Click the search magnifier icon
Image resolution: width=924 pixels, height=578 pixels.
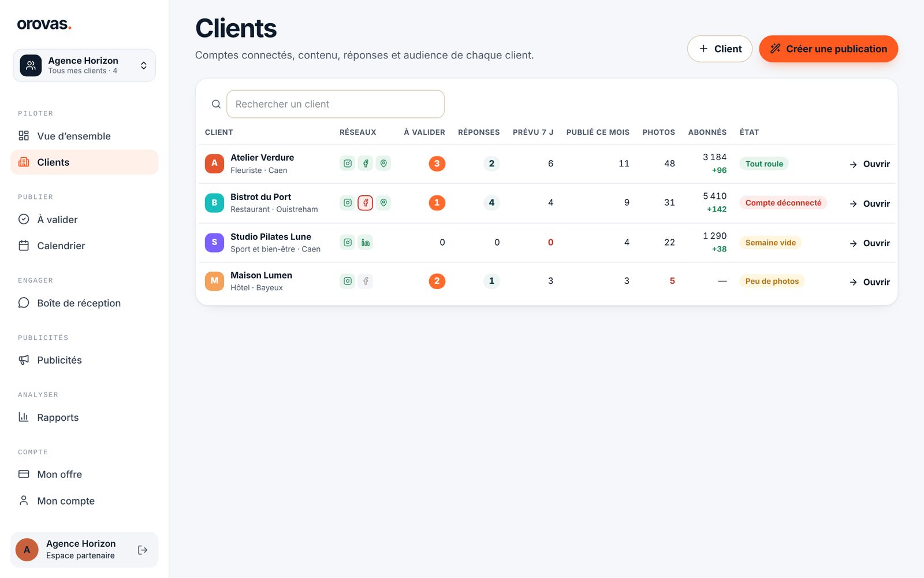[x=216, y=104]
